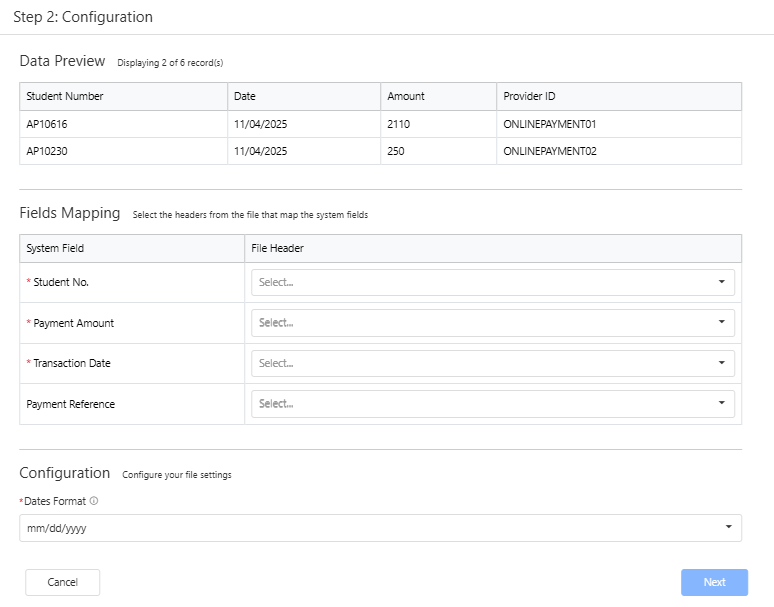Image resolution: width=774 pixels, height=607 pixels.
Task: Click the Amount column header in preview
Action: click(406, 96)
